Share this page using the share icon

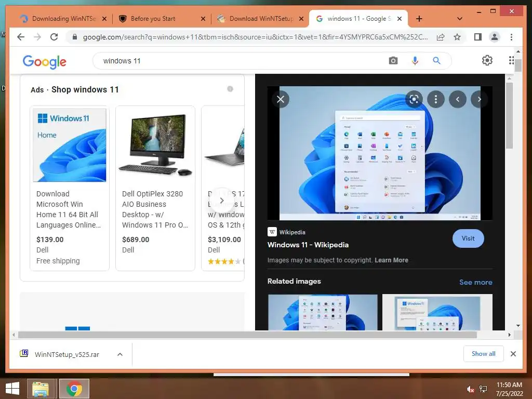[x=441, y=37]
